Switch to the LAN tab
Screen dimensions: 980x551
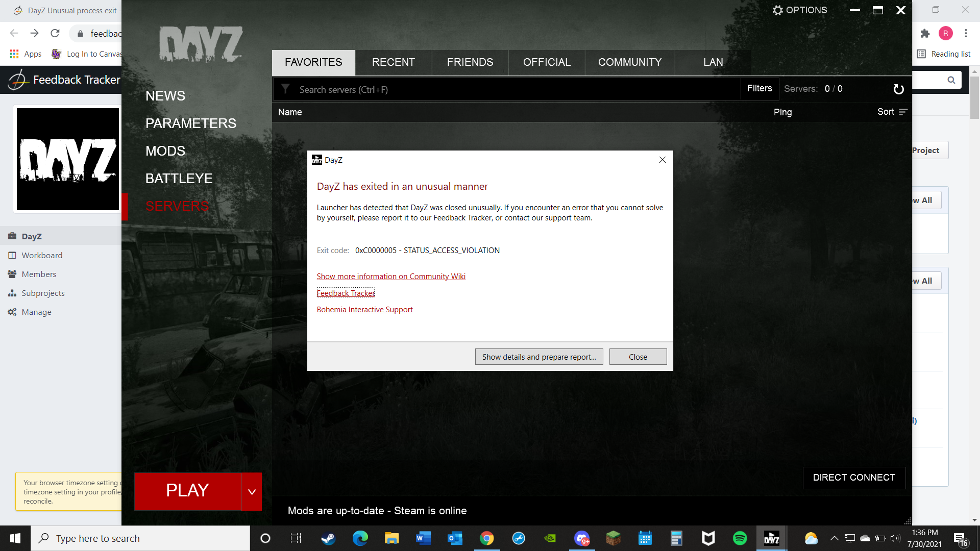pyautogui.click(x=713, y=62)
